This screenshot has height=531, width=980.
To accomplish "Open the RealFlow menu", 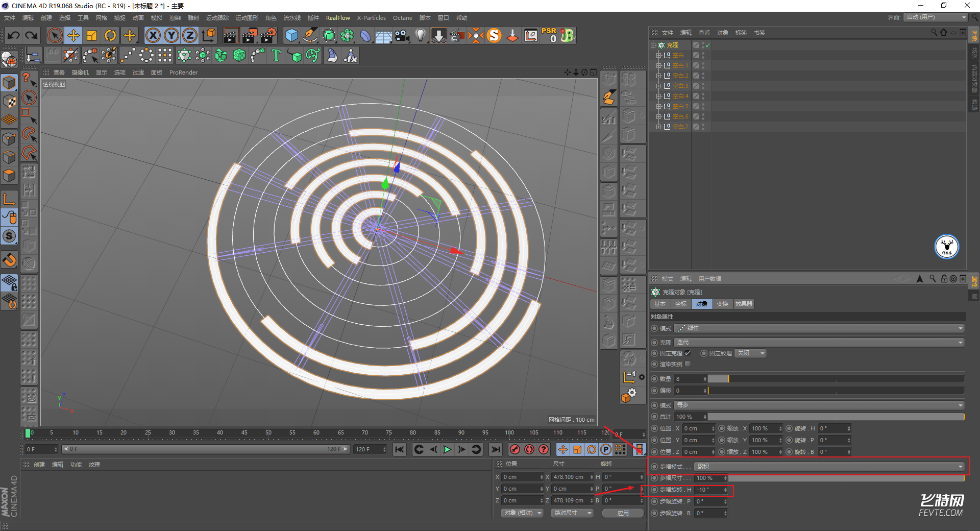I will (338, 18).
